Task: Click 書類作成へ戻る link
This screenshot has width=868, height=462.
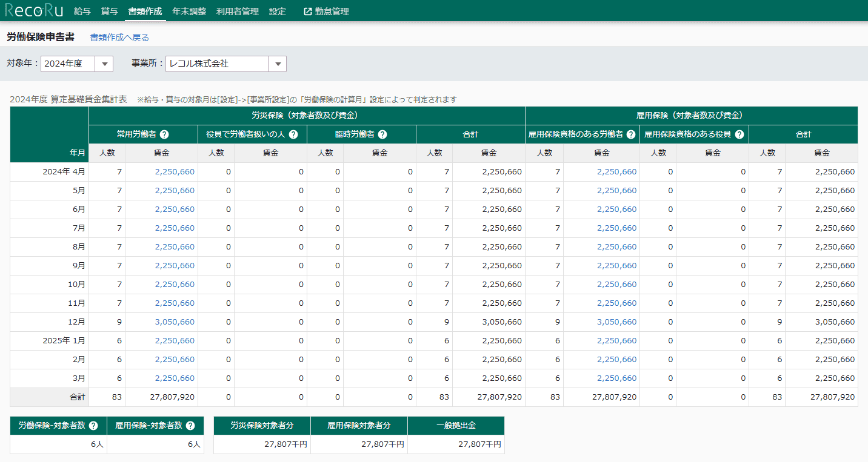Action: coord(119,38)
